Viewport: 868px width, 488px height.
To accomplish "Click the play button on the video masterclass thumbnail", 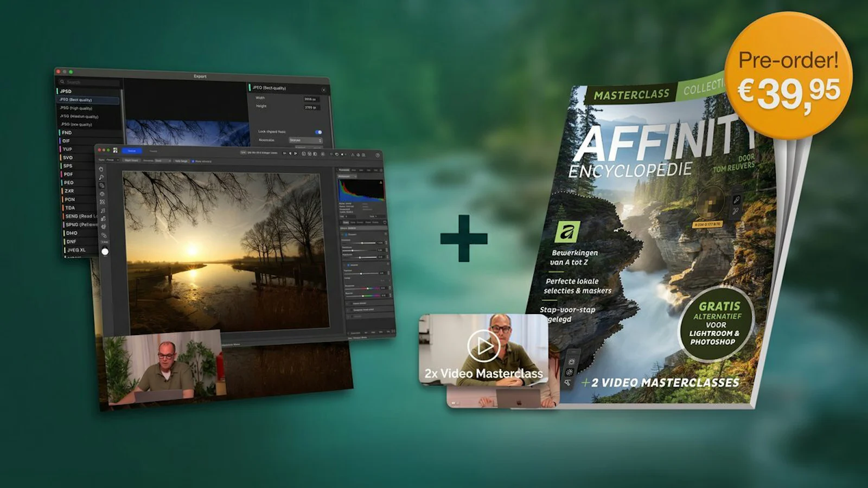I will point(483,345).
